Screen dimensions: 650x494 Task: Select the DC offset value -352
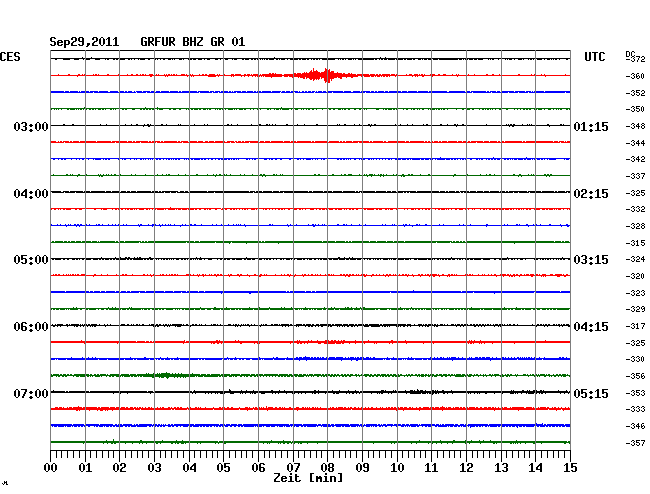pyautogui.click(x=635, y=93)
